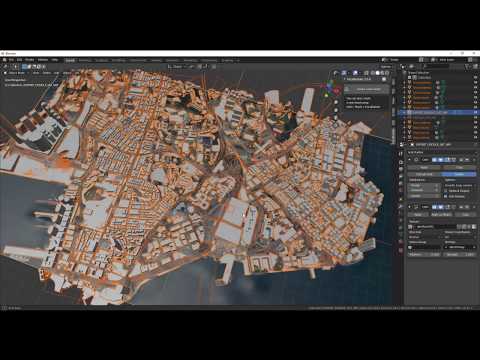Click the Displace Strength value field
Viewport: 480px width, 360px height.
pyautogui.click(x=459, y=255)
